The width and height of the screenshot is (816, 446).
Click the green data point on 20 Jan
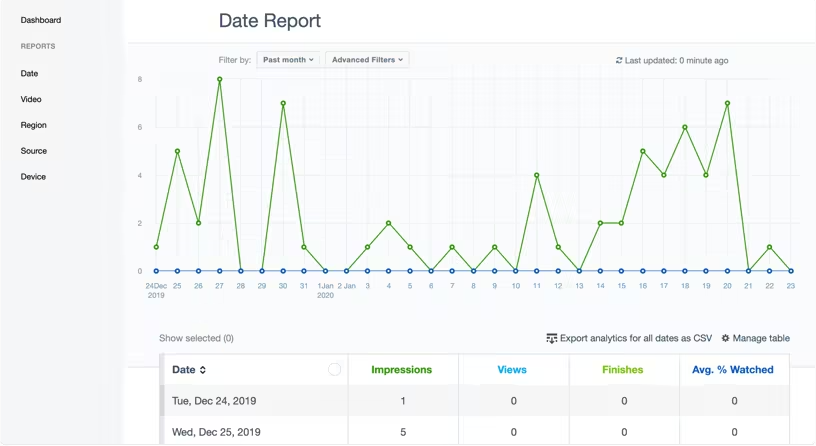coord(728,103)
